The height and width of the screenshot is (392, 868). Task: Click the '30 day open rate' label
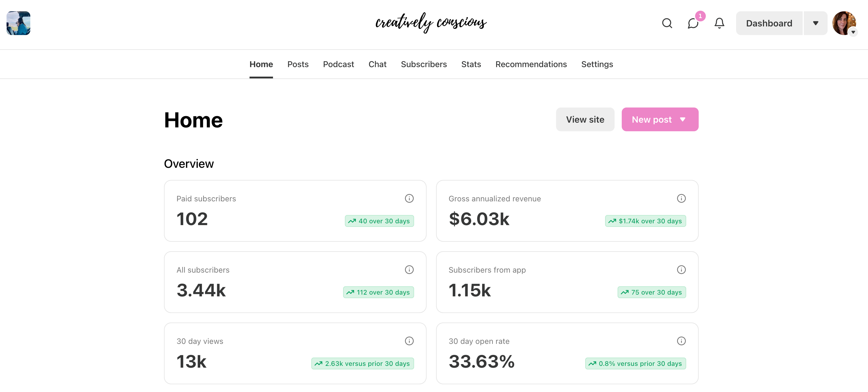(479, 342)
